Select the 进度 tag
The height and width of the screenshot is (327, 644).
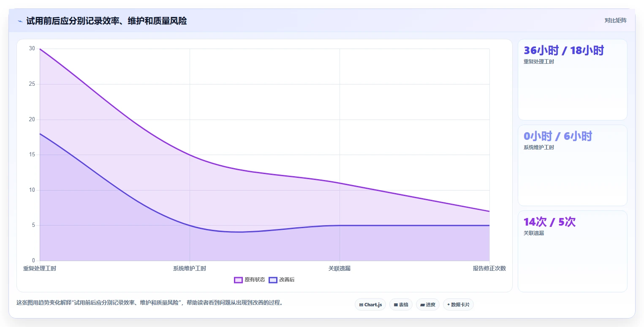[427, 305]
